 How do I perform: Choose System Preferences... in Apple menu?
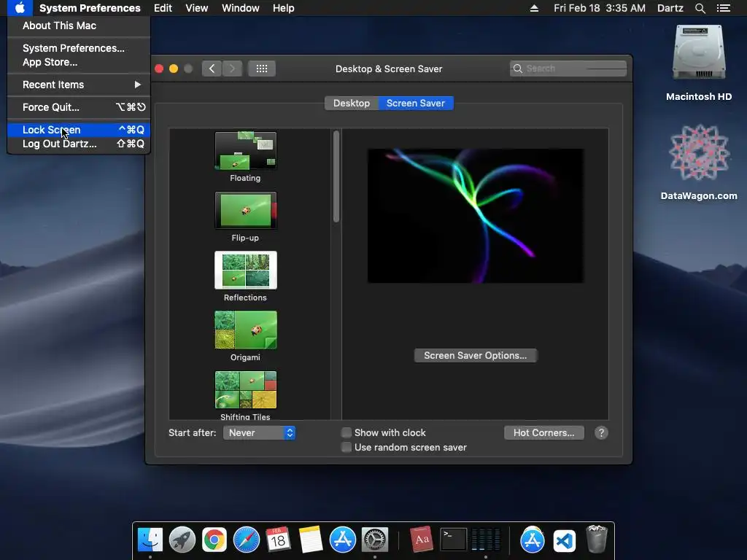point(79,48)
